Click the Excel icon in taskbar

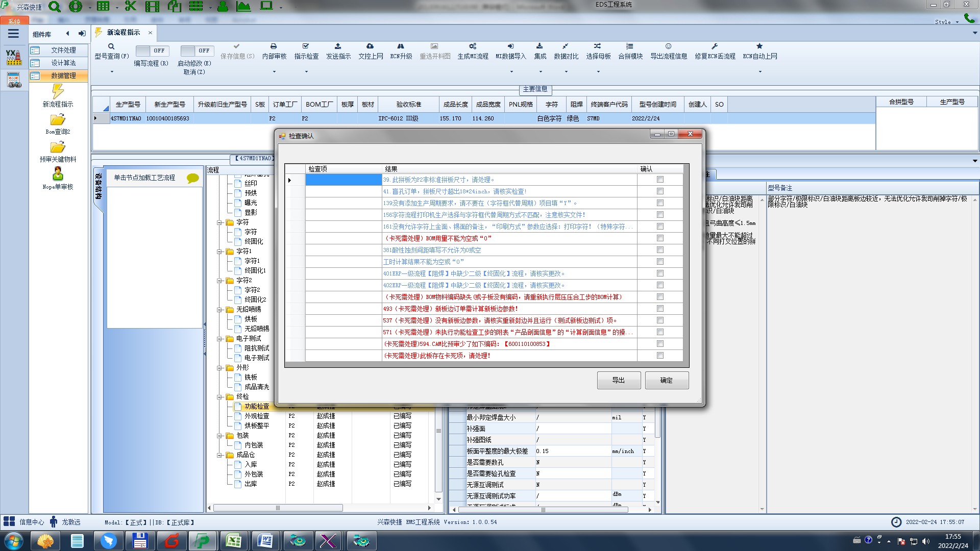(233, 540)
